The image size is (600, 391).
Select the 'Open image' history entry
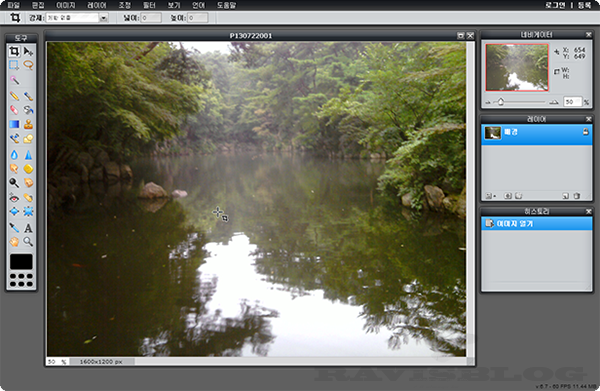(536, 223)
